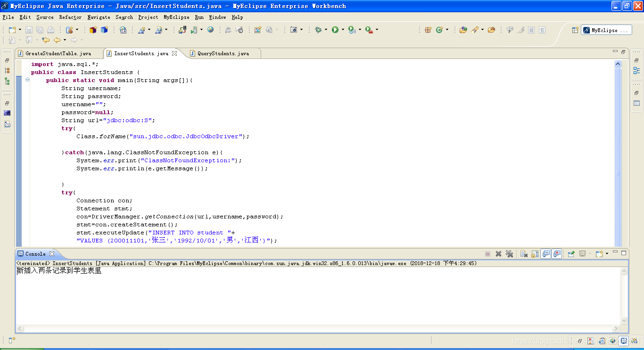Click the 2.0 globe web project icon

(x=123, y=30)
